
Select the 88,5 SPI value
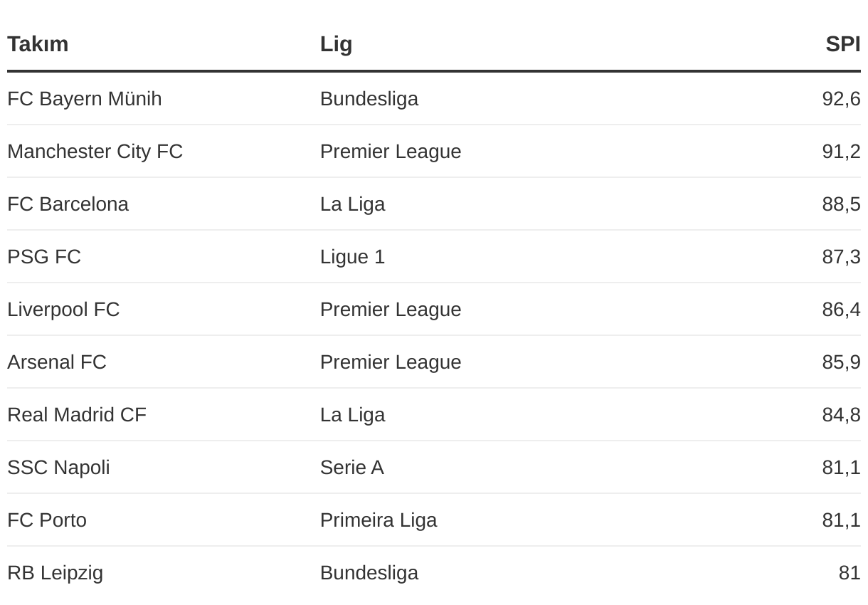(841, 204)
